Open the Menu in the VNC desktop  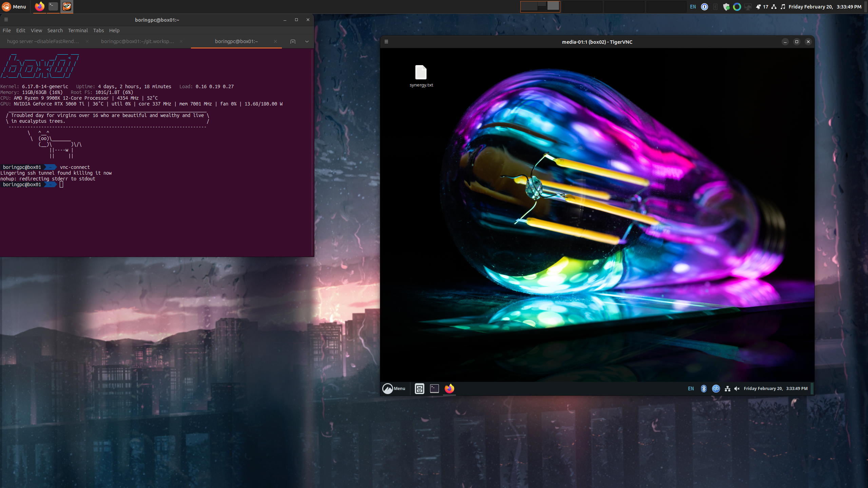pos(393,389)
